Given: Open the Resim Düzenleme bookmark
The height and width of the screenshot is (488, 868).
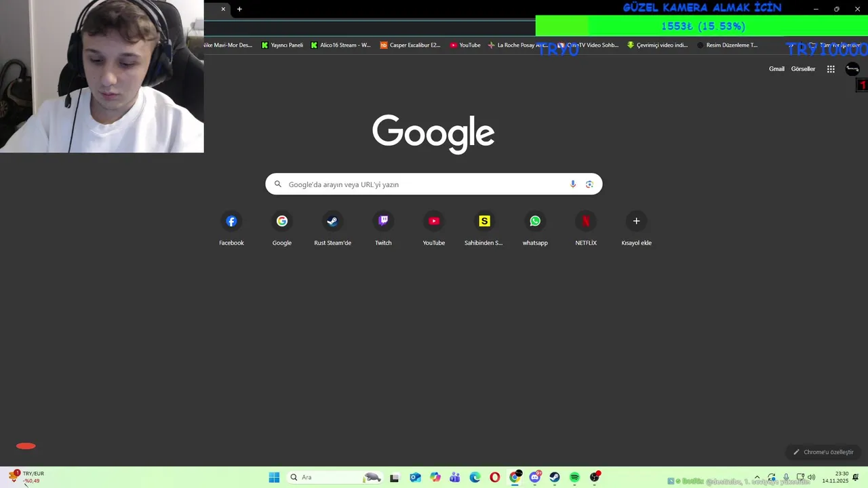Looking at the screenshot, I should point(728,45).
